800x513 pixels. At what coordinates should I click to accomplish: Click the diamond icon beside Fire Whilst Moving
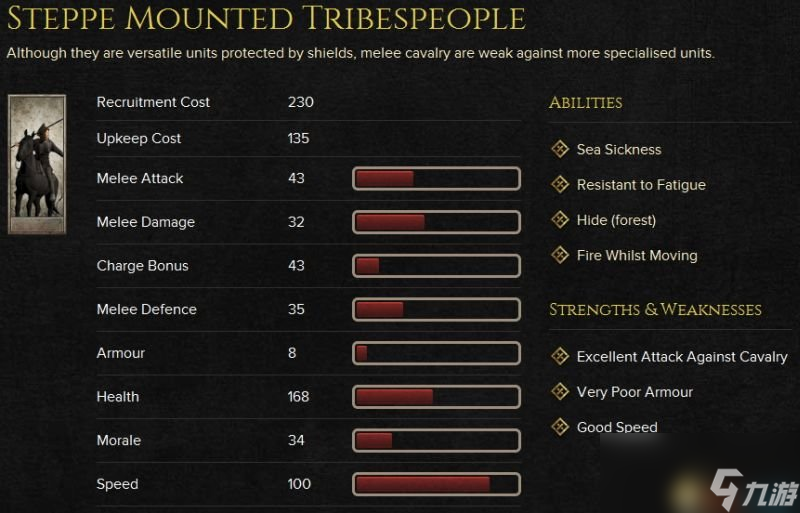coord(560,255)
